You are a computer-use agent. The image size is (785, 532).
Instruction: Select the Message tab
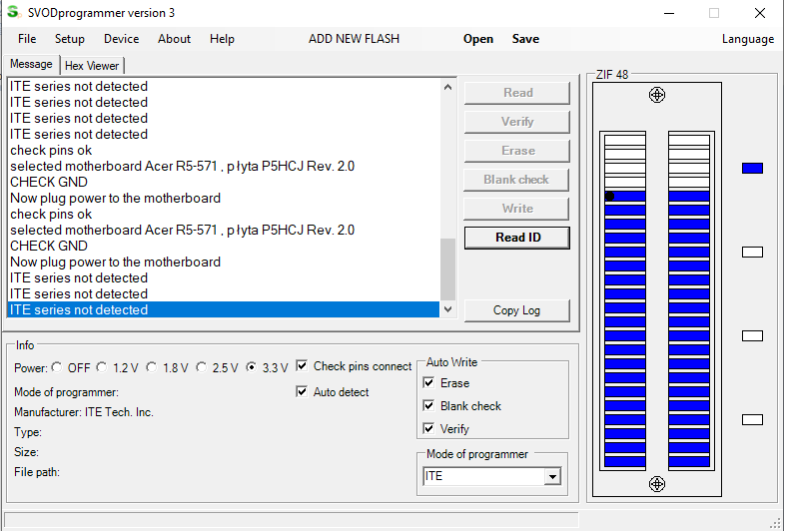[31, 64]
